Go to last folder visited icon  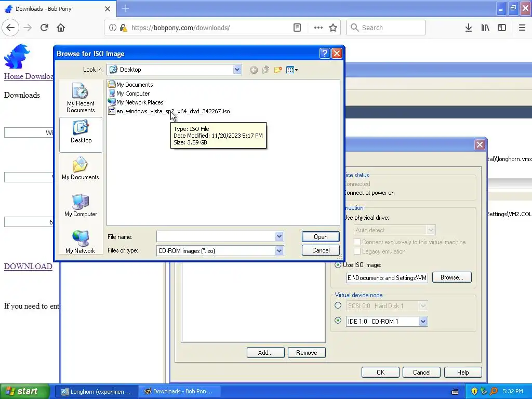click(254, 70)
